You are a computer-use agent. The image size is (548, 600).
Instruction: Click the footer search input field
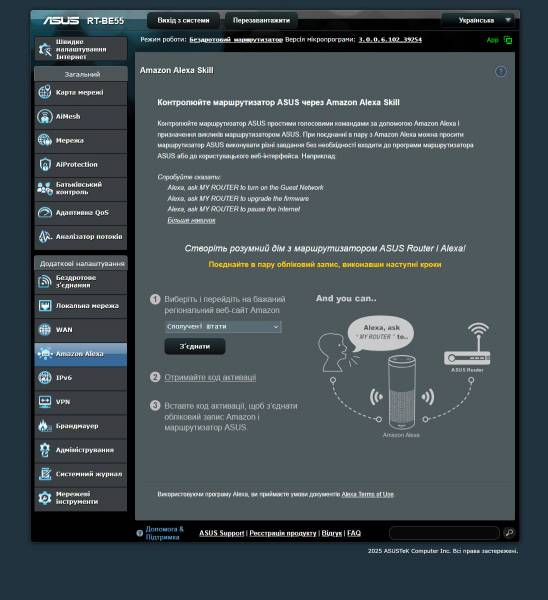(x=444, y=533)
